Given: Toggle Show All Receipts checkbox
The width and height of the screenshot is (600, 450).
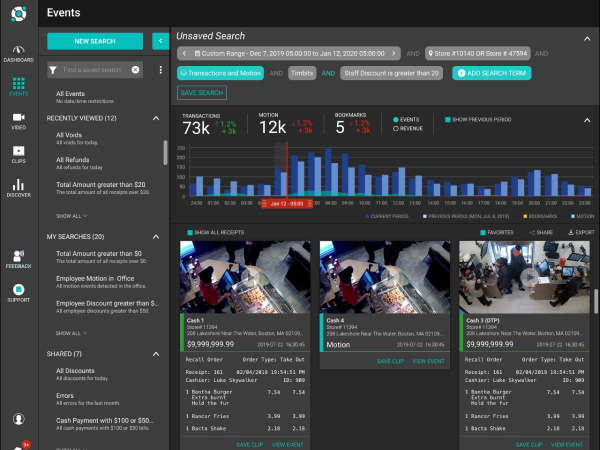Looking at the screenshot, I should (x=190, y=232).
